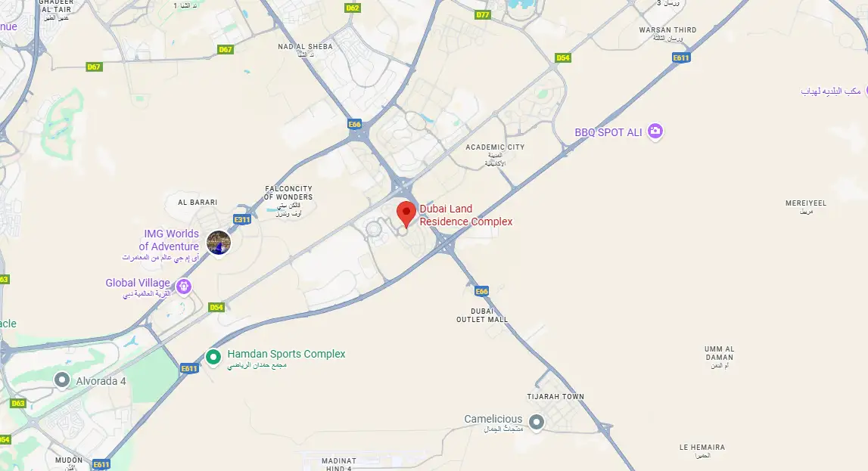This screenshot has height=471, width=868.
Task: Click the Hamdan Sports Complex text label
Action: (286, 354)
